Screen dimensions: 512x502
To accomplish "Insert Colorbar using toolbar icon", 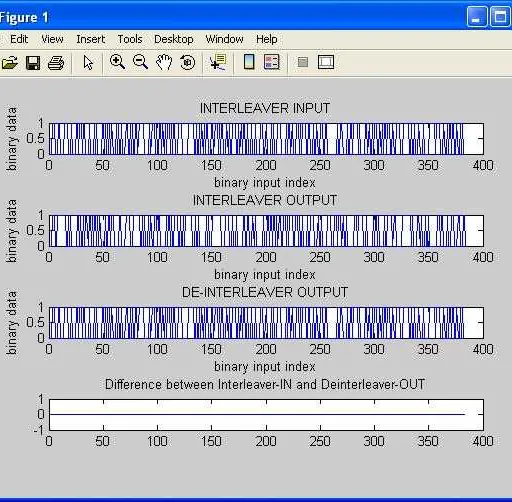I will coord(249,62).
